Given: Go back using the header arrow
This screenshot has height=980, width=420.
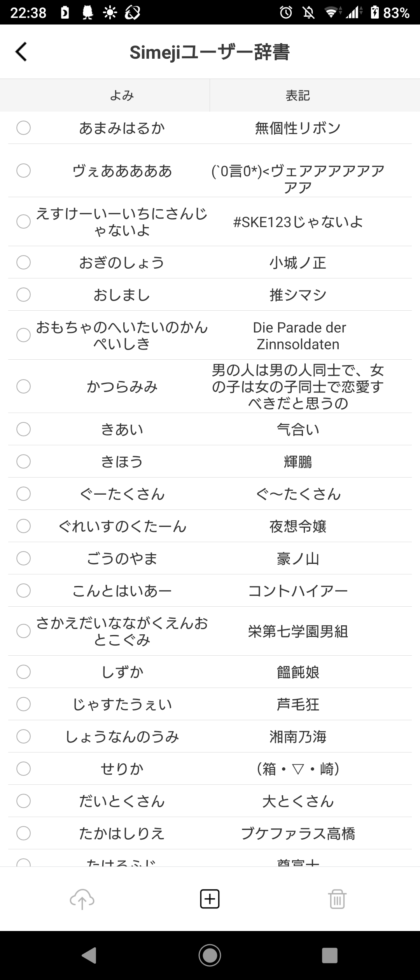Looking at the screenshot, I should point(21,52).
